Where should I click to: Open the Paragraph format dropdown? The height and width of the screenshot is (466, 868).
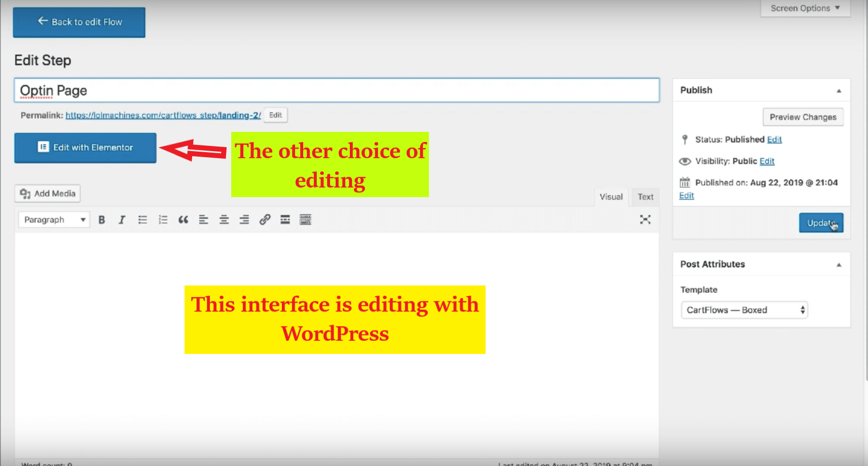54,220
